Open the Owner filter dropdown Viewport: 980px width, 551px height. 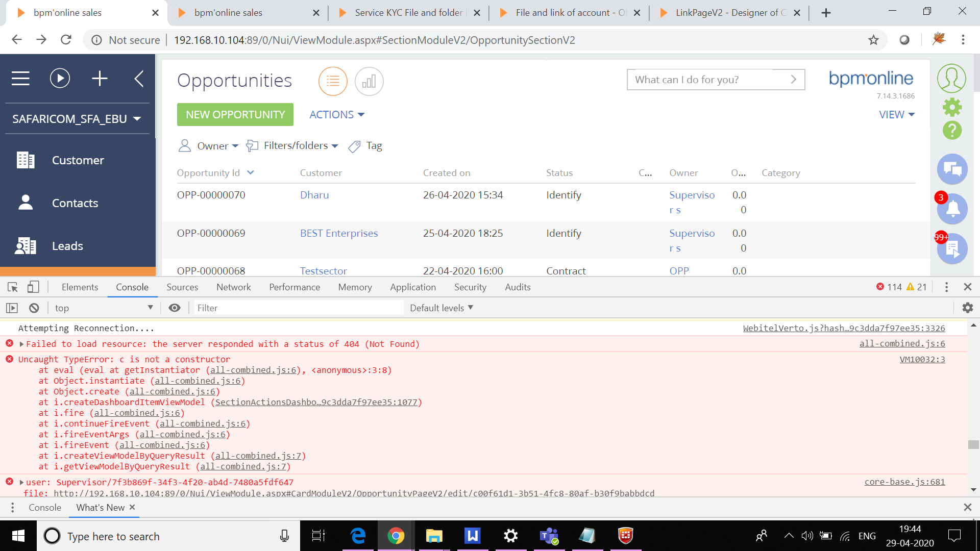pos(208,146)
